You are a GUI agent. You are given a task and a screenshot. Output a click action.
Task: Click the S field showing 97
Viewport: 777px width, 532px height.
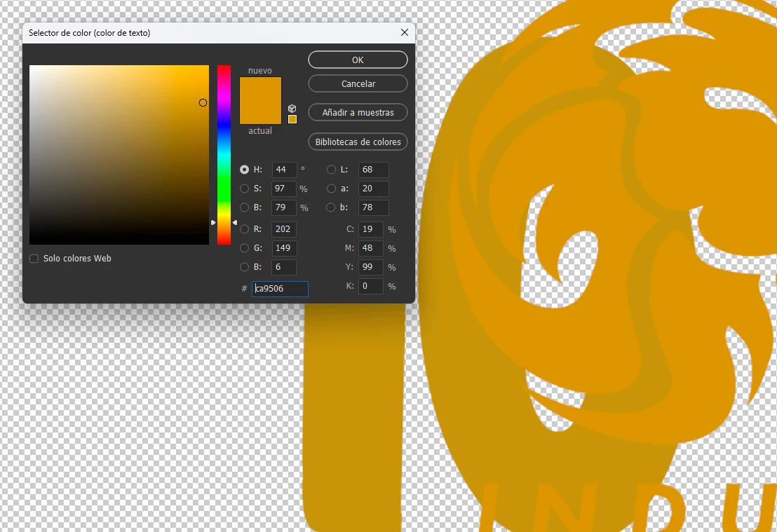click(284, 189)
